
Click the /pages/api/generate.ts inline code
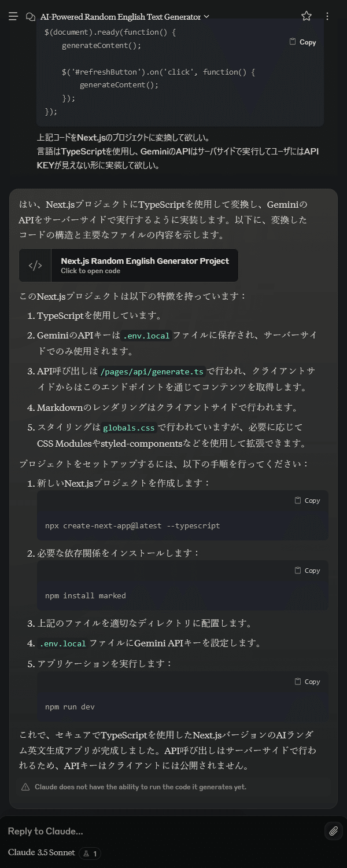click(x=152, y=372)
